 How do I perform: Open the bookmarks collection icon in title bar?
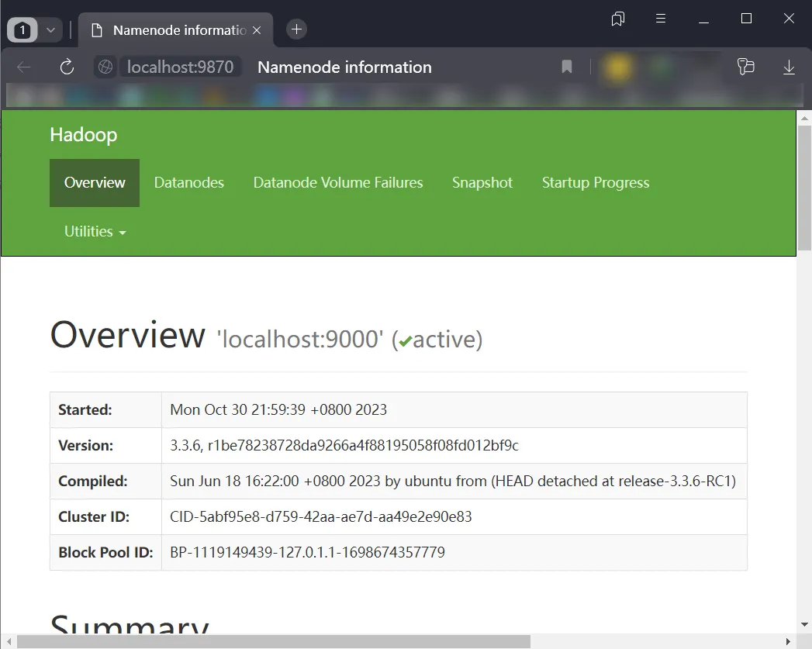tap(618, 19)
